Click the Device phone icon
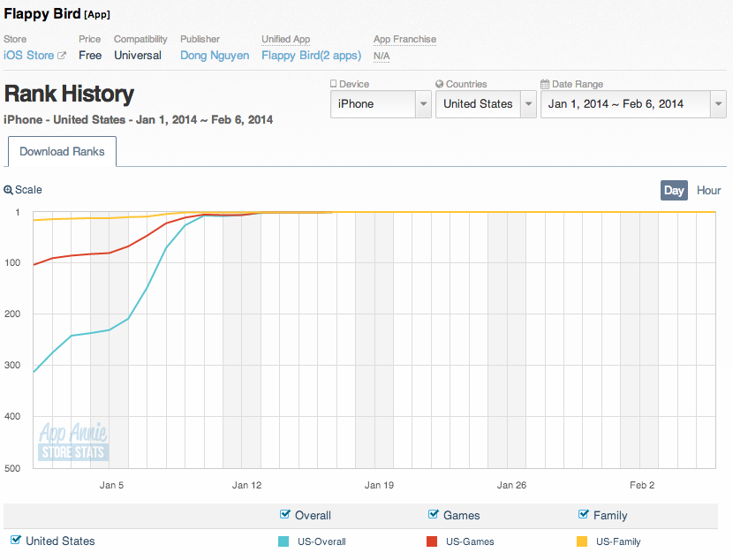This screenshot has height=560, width=733. pos(333,84)
